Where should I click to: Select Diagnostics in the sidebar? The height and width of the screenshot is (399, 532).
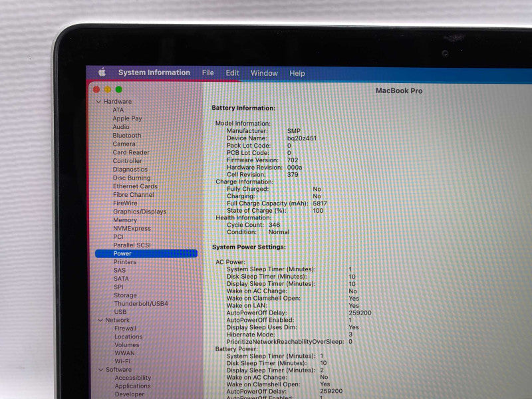[x=130, y=170]
